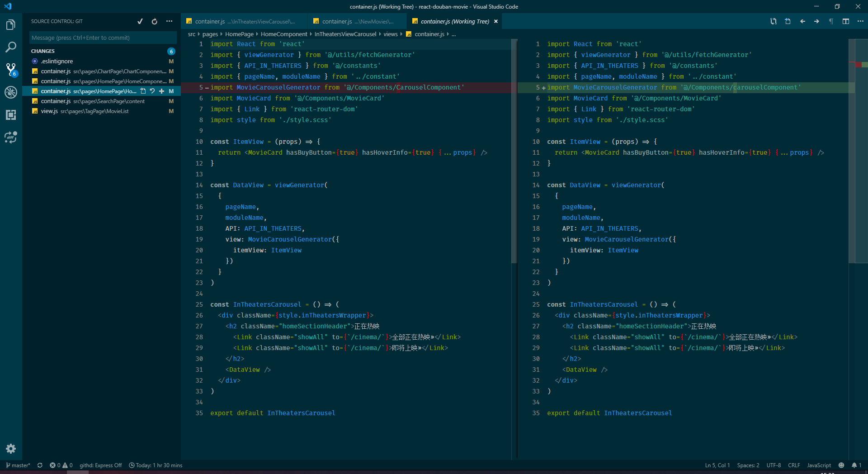This screenshot has width=868, height=474.
Task: Stage changes with plus on selected row
Action: click(161, 91)
